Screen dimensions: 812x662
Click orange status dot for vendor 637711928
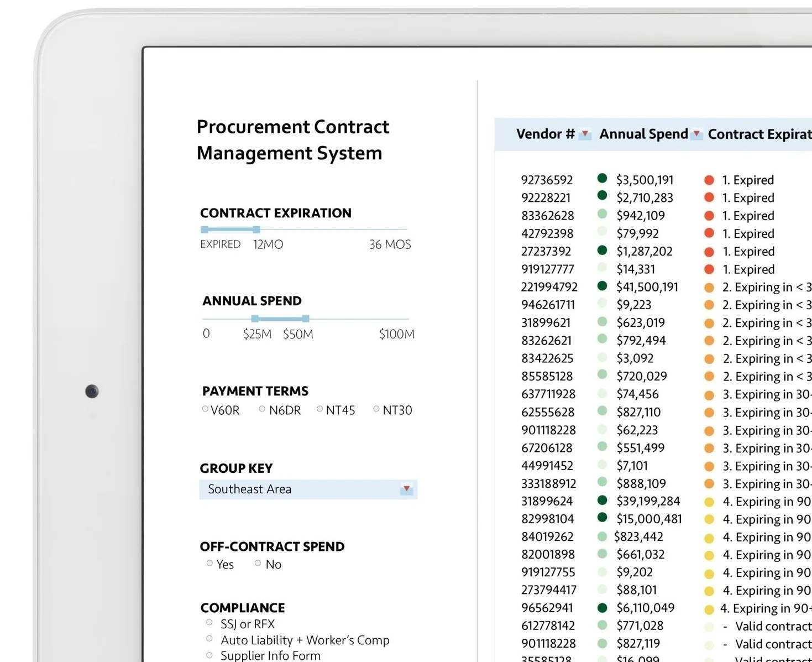pos(709,395)
